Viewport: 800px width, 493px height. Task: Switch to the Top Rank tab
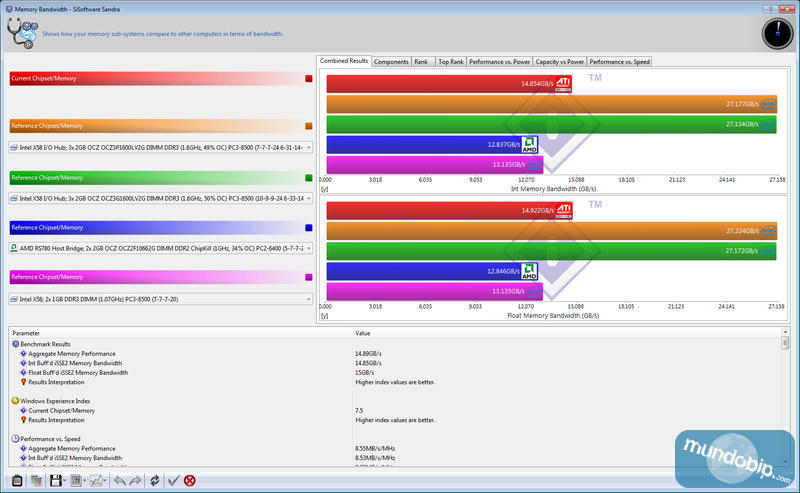451,62
